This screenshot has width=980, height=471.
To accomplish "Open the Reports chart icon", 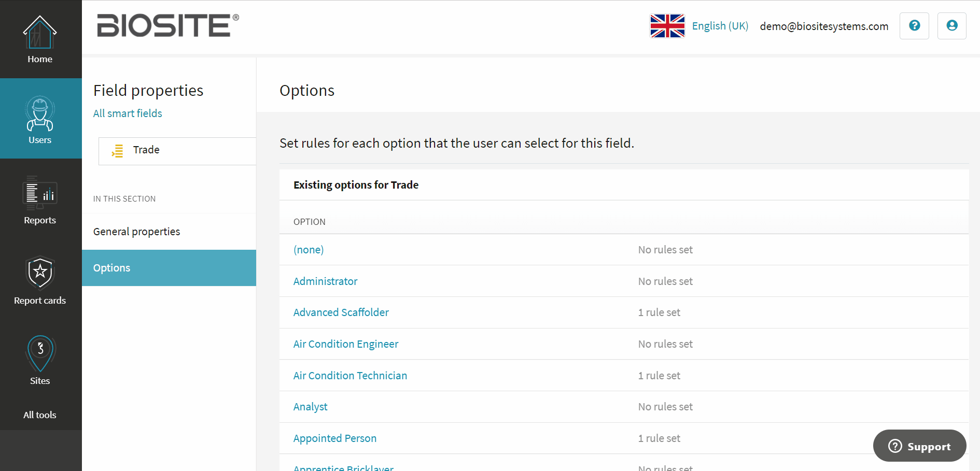I will pos(40,193).
